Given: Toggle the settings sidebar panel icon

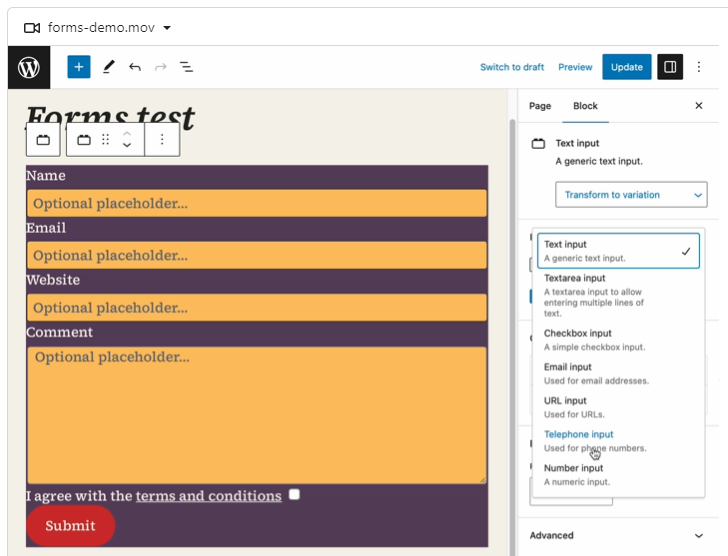Looking at the screenshot, I should click(670, 67).
